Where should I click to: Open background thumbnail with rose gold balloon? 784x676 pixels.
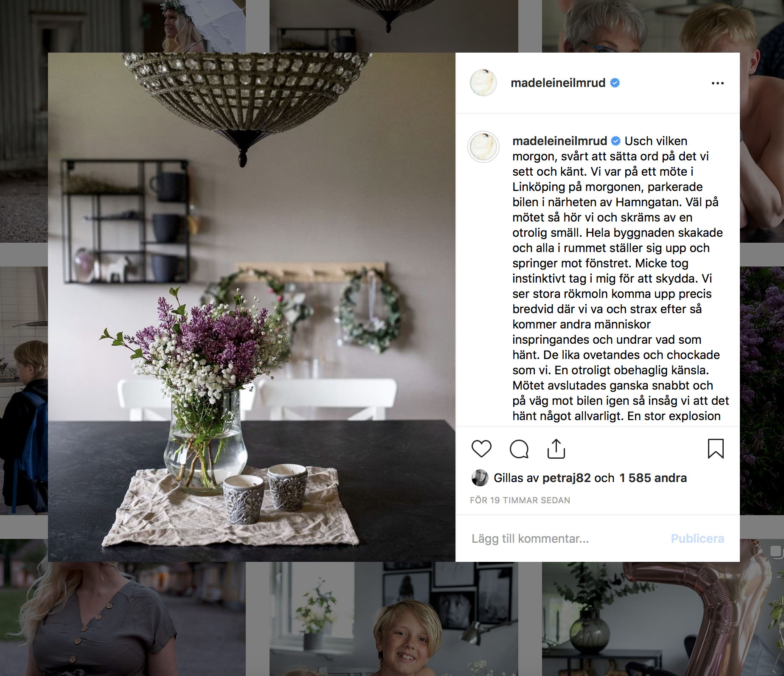tap(663, 619)
